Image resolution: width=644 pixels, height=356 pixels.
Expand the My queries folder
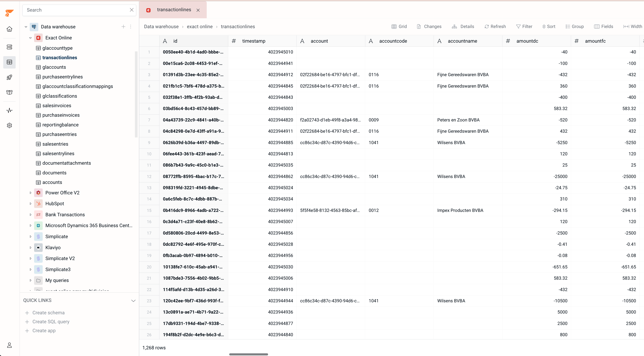pos(30,280)
